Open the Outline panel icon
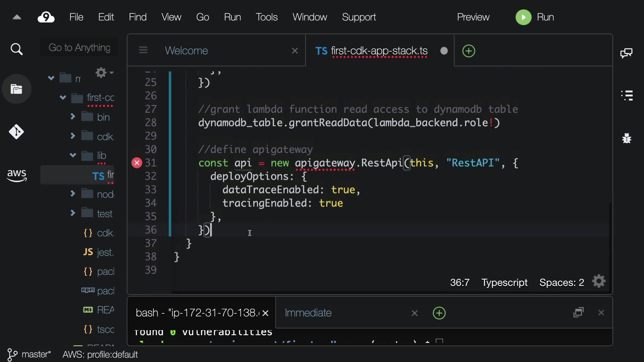644x362 pixels. (627, 96)
